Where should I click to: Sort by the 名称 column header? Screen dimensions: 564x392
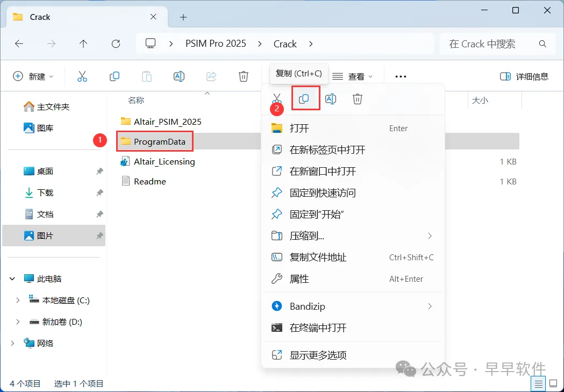tap(136, 101)
